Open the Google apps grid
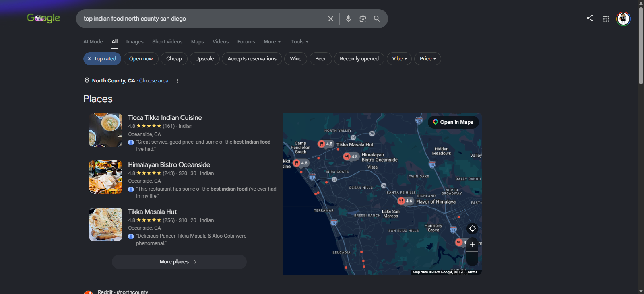 click(606, 19)
